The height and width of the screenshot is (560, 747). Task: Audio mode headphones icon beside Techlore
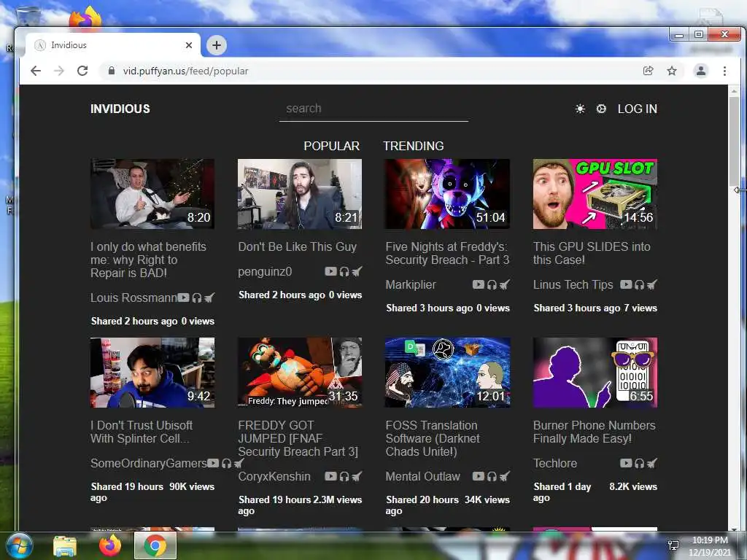[x=639, y=463]
